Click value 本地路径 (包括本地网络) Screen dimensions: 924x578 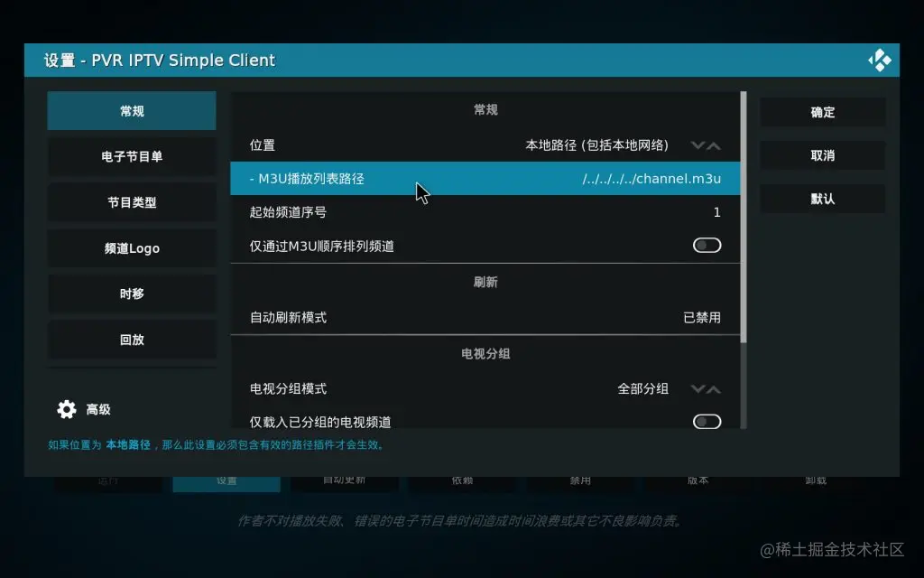597,145
